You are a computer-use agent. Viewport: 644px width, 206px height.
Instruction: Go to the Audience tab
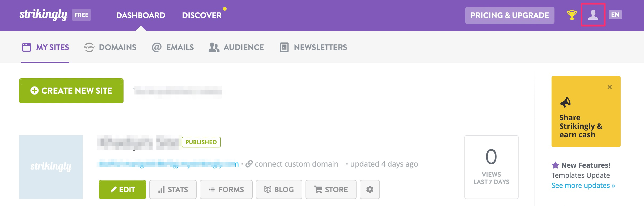(x=236, y=47)
